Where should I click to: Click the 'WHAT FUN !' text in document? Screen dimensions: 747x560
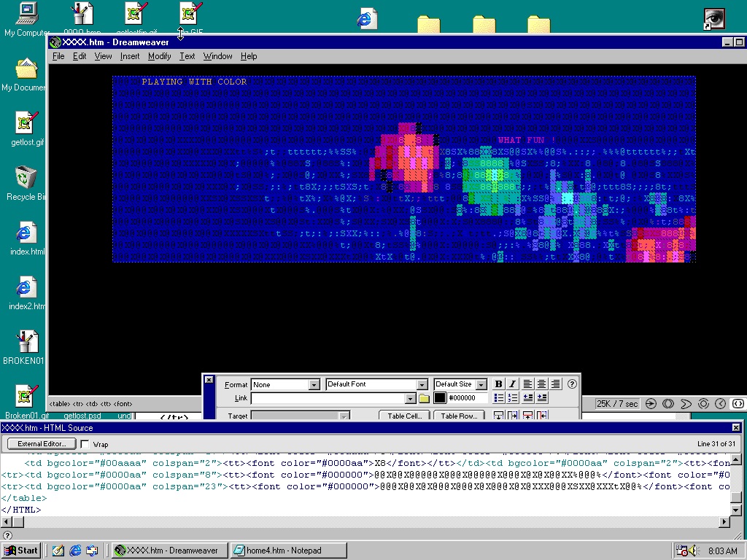click(527, 140)
